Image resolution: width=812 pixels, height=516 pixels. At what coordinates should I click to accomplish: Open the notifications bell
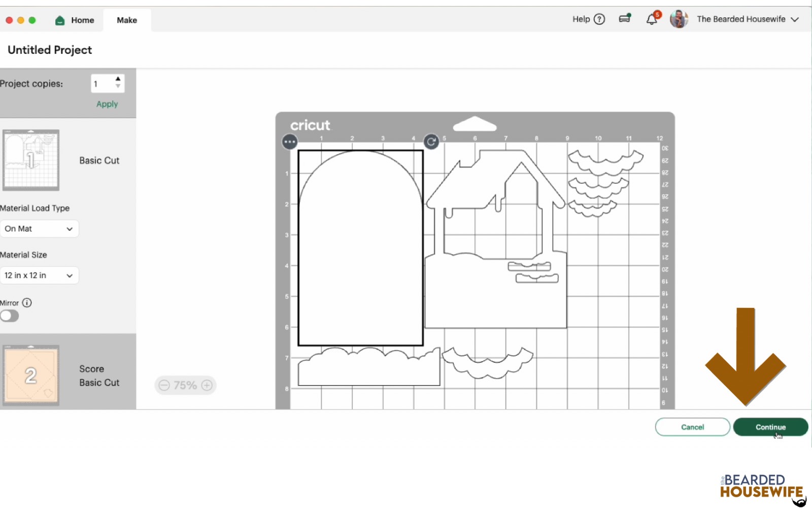(x=652, y=19)
